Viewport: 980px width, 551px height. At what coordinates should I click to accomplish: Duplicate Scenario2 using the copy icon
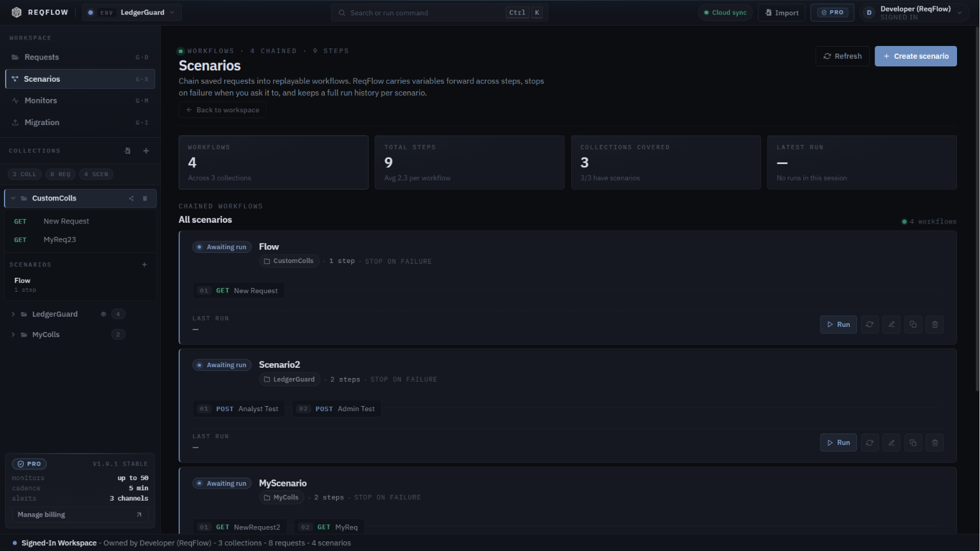point(913,442)
